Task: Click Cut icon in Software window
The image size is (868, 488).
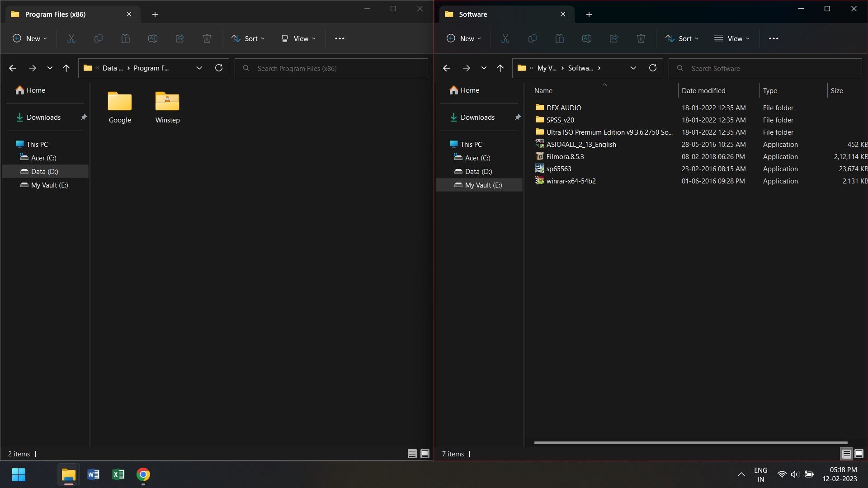Action: [505, 39]
